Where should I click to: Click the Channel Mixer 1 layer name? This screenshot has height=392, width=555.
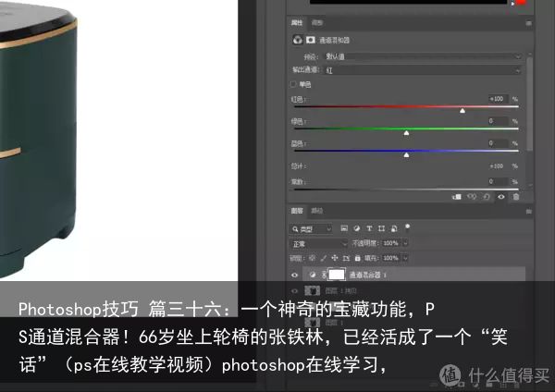point(367,275)
